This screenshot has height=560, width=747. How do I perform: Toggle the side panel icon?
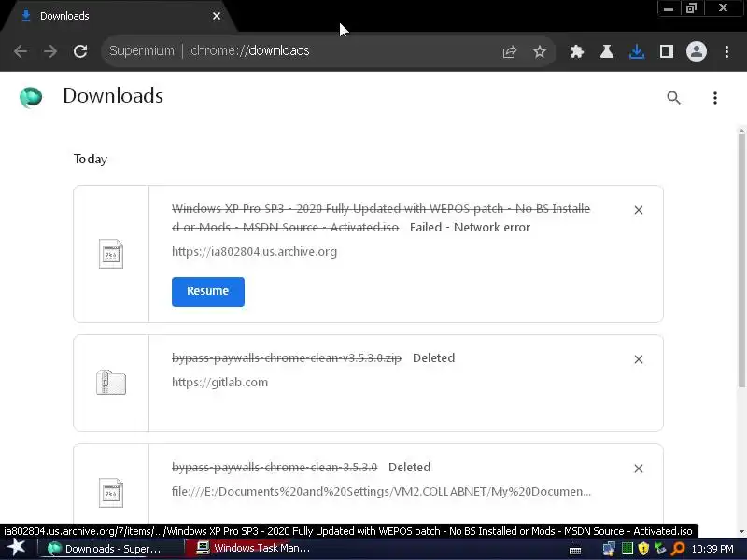pos(667,51)
